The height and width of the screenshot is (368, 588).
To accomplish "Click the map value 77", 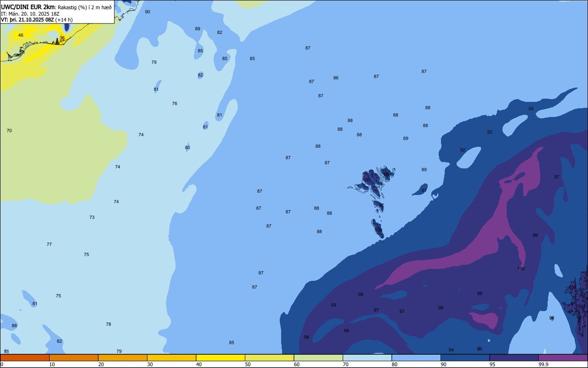I will (x=49, y=245).
